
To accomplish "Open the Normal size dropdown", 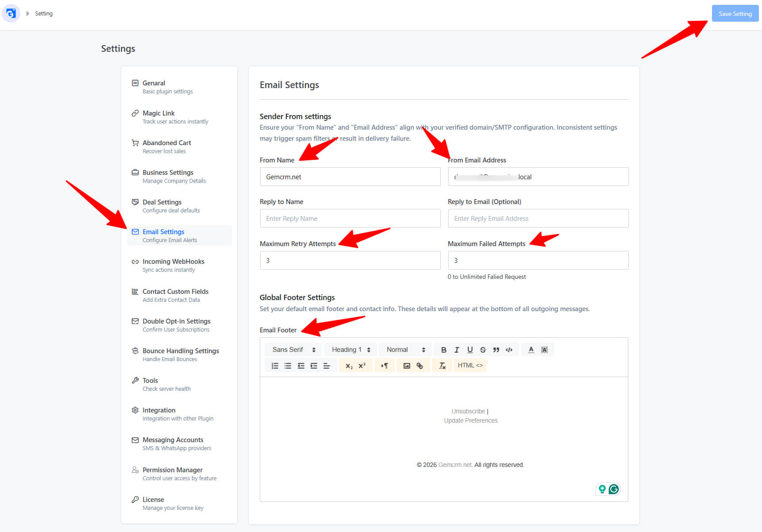I will [x=406, y=350].
